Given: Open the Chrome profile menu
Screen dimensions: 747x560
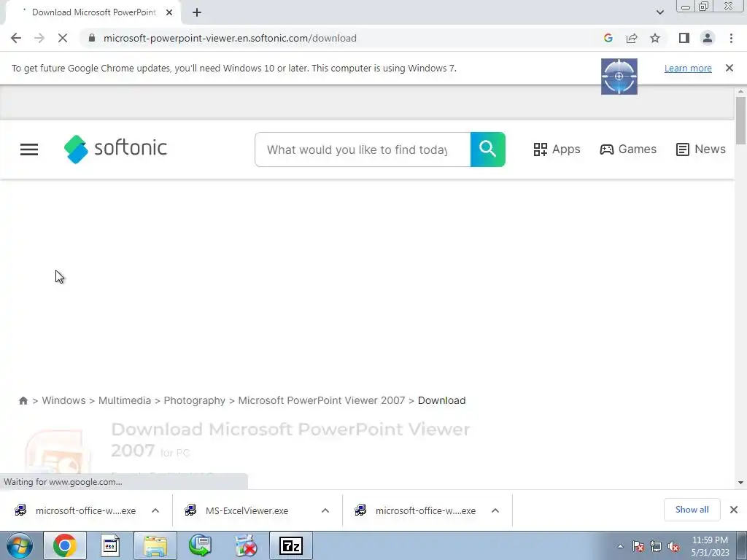Looking at the screenshot, I should tap(708, 38).
